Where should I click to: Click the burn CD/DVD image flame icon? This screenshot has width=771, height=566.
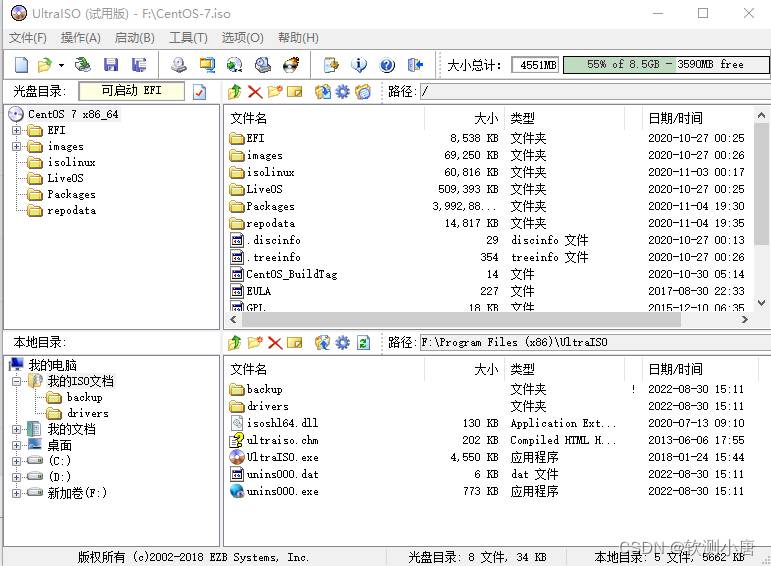point(291,65)
